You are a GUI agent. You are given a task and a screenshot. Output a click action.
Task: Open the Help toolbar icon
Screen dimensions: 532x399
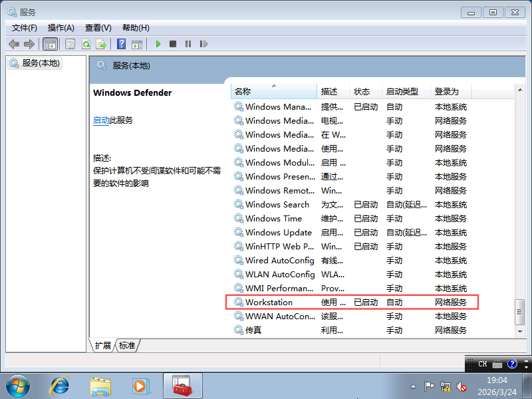[x=121, y=44]
